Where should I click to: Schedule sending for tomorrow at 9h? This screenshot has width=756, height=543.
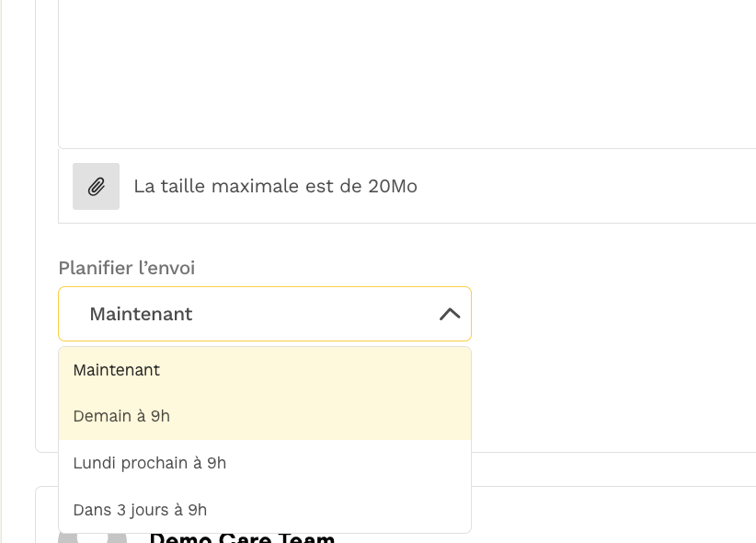(x=121, y=416)
